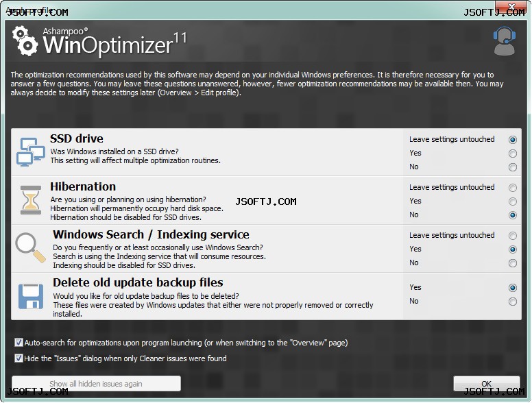Click 'Was Windows installed on a SSD drive?' text

pos(114,151)
